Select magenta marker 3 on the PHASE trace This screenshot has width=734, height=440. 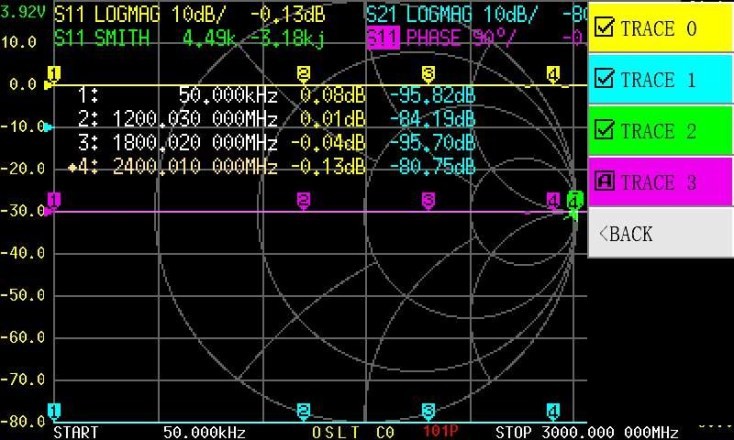(x=428, y=202)
